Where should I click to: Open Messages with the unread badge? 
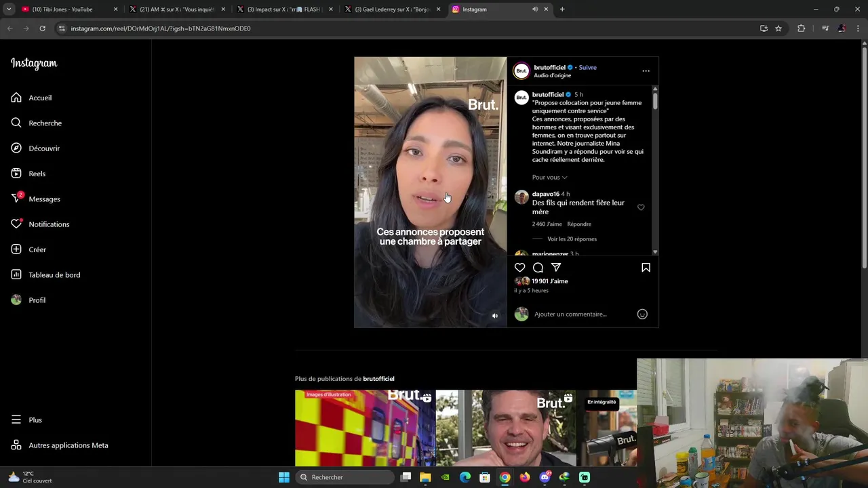click(x=35, y=199)
